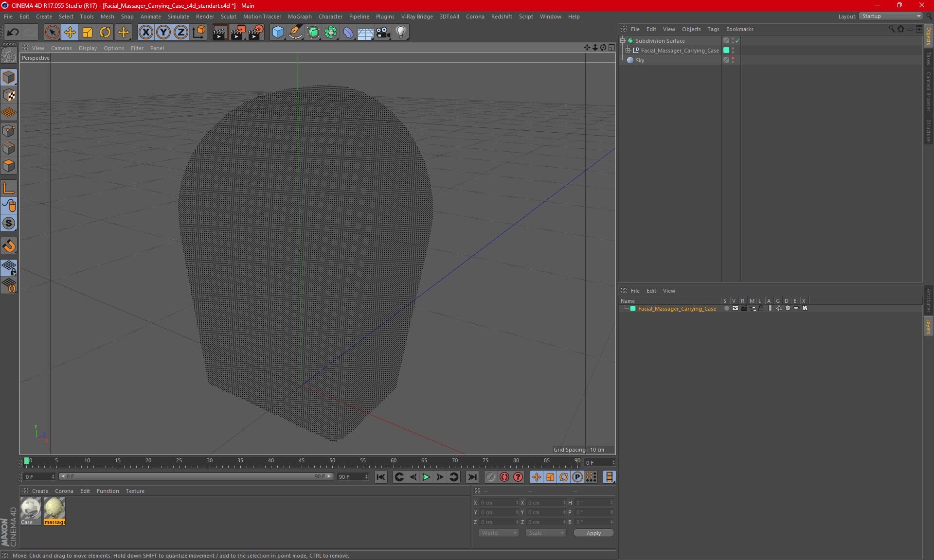Image resolution: width=934 pixels, height=560 pixels.
Task: Render the current view with the clapperboard icon
Action: [220, 32]
